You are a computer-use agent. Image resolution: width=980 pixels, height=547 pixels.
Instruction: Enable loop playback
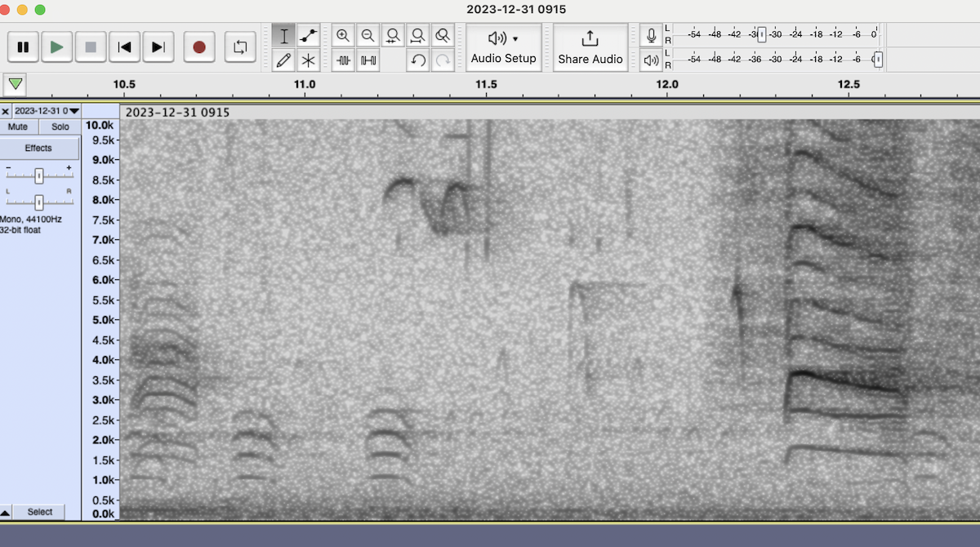pyautogui.click(x=239, y=47)
